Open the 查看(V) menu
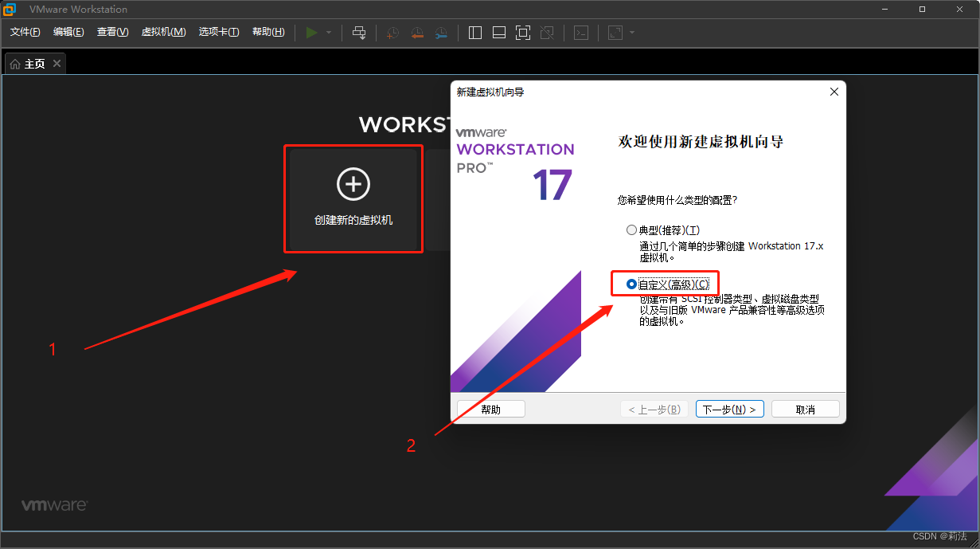The width and height of the screenshot is (980, 549). (112, 32)
